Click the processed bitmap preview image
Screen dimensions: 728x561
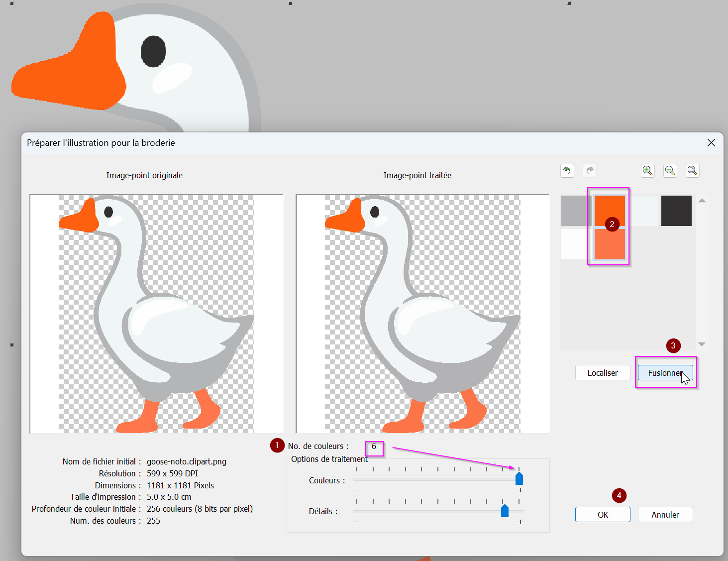click(x=422, y=314)
